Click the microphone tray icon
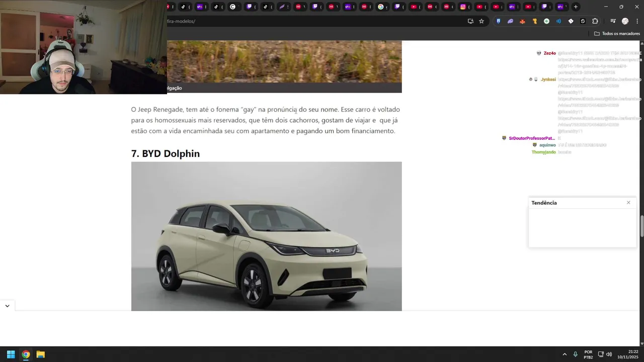 click(576, 354)
